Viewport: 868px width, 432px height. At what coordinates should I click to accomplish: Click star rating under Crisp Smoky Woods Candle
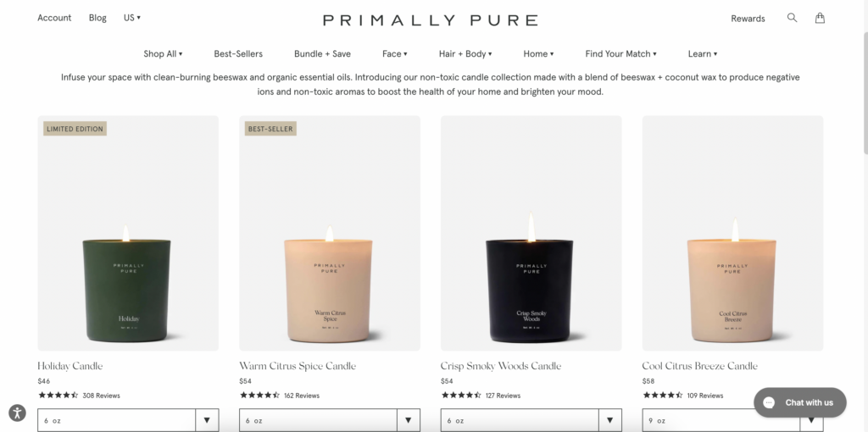tap(461, 395)
